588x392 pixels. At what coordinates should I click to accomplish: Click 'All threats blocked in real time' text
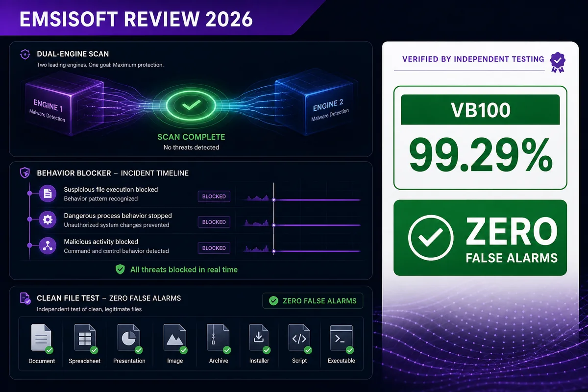184,269
